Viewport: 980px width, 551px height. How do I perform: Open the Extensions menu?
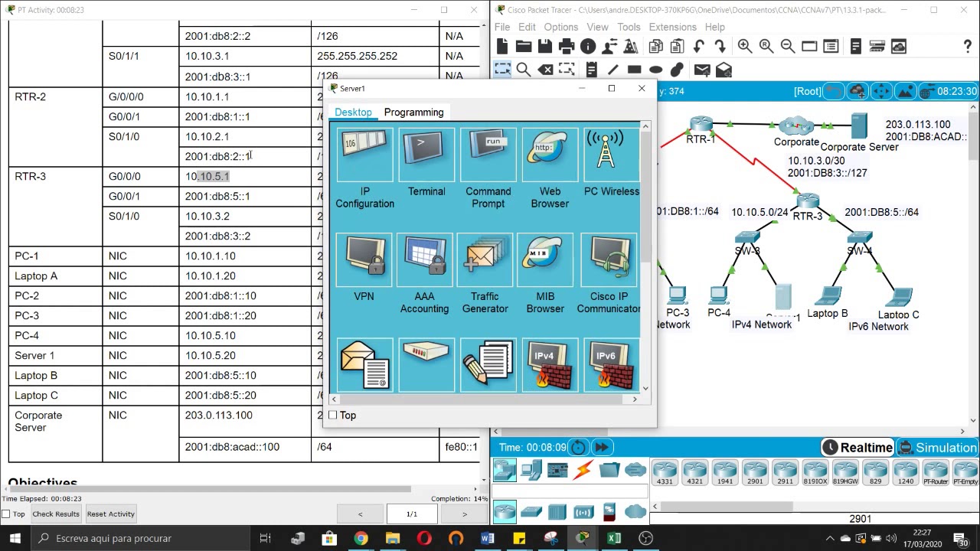[673, 27]
